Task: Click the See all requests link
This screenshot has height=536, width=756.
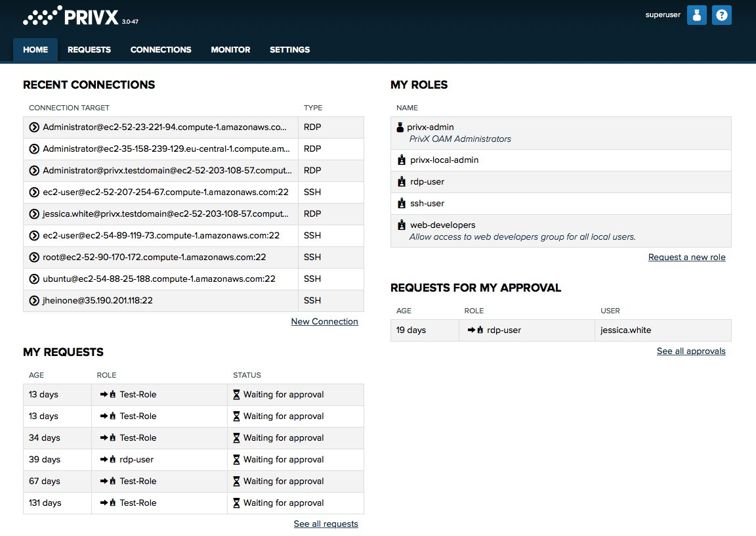Action: pyautogui.click(x=325, y=524)
